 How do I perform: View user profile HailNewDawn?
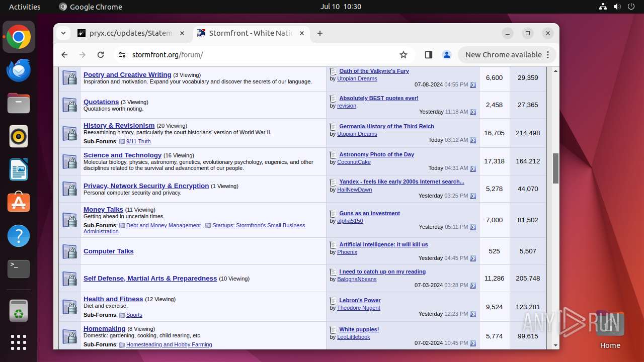pos(354,190)
